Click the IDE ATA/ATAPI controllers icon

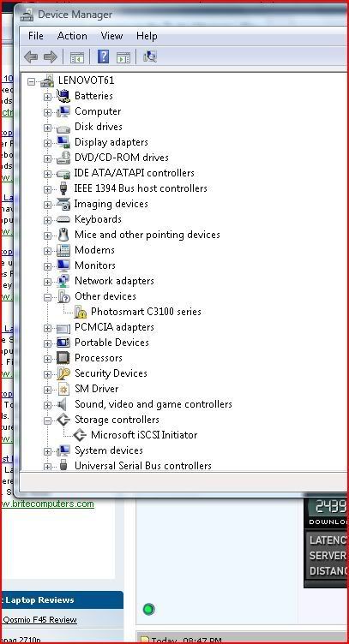63,174
